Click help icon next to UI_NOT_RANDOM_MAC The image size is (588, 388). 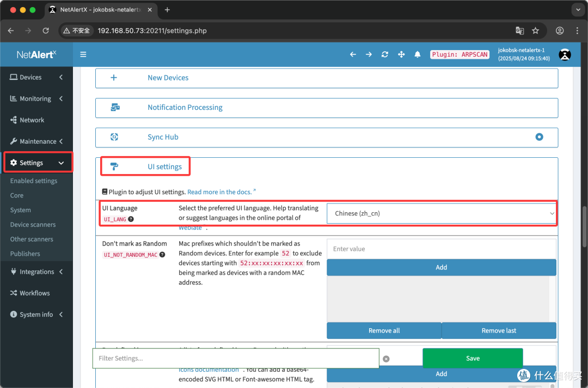[x=162, y=255]
